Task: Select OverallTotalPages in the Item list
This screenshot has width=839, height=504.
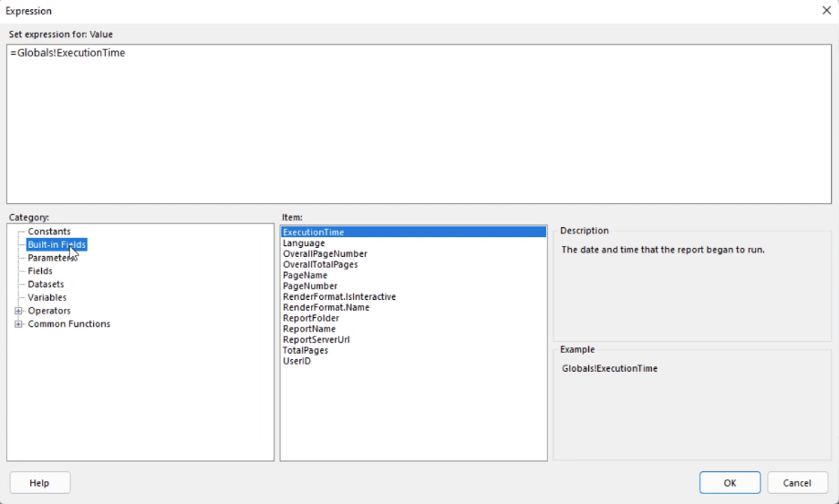Action: click(320, 264)
